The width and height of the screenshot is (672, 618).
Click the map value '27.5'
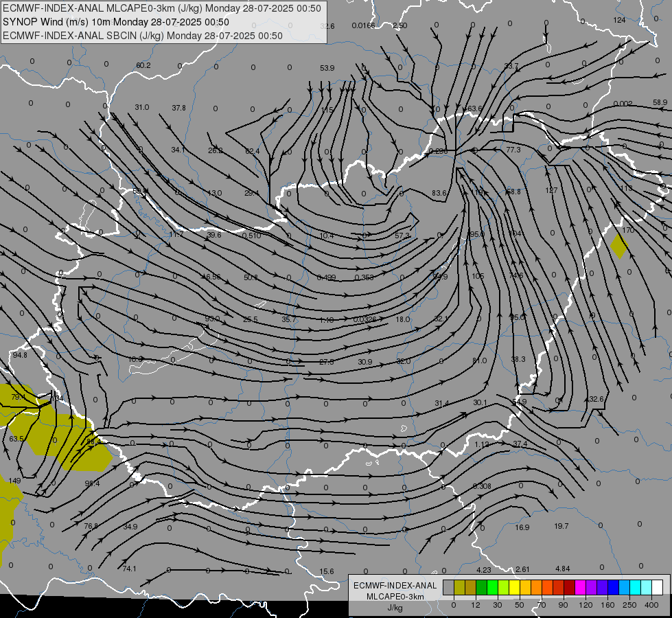tap(327, 362)
